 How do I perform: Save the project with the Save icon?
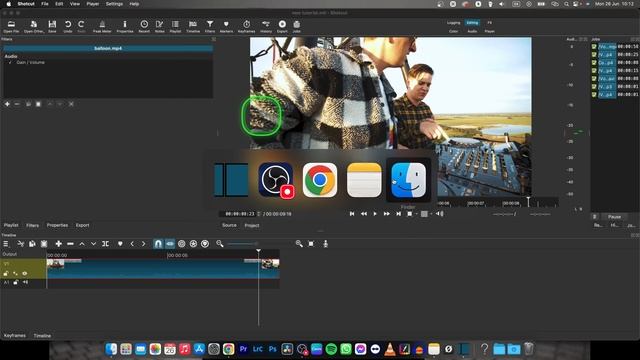[x=52, y=27]
